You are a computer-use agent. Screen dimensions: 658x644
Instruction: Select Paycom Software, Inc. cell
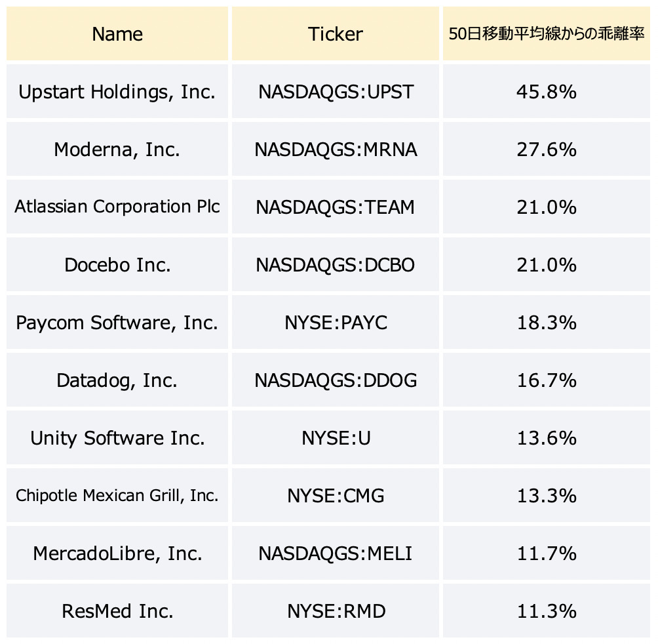click(x=117, y=322)
